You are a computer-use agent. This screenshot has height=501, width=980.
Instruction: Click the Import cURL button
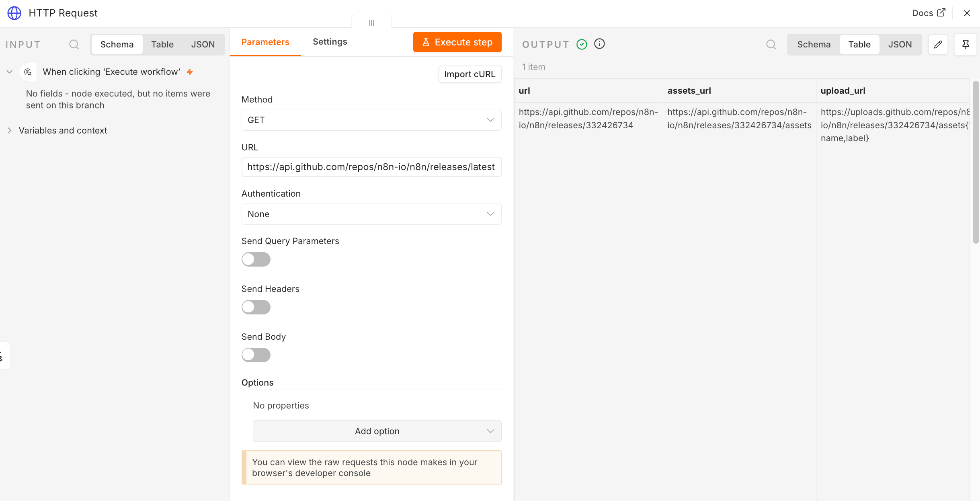pos(470,74)
